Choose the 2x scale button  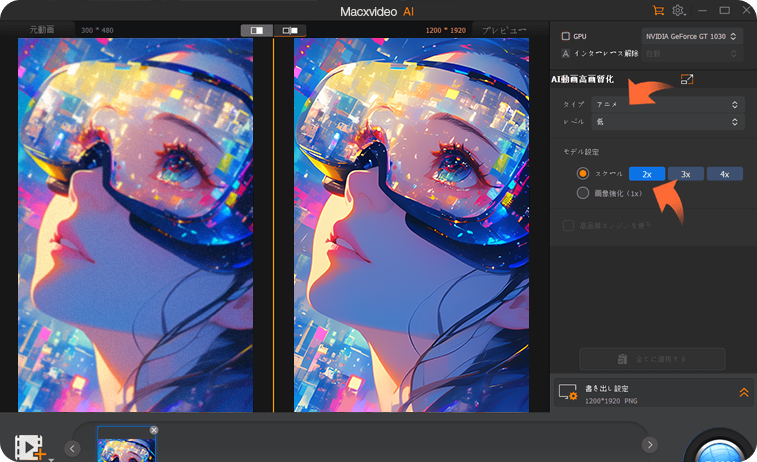coord(647,174)
